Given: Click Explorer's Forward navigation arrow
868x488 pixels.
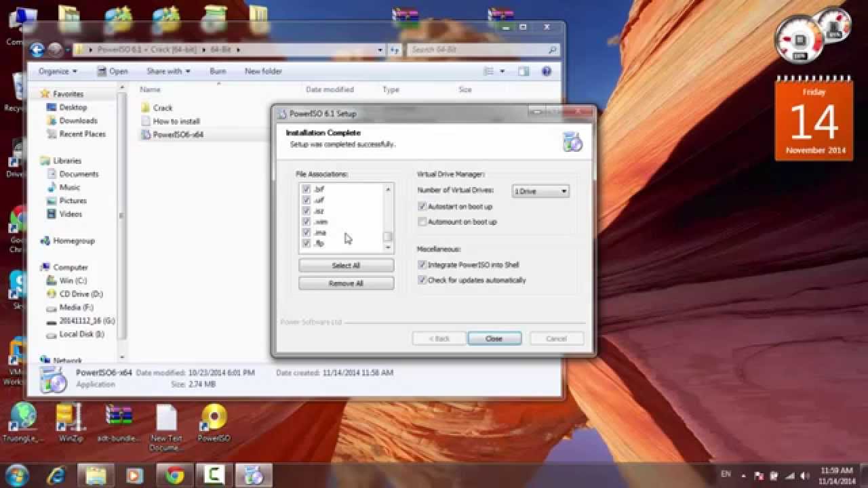Looking at the screenshot, I should 55,49.
